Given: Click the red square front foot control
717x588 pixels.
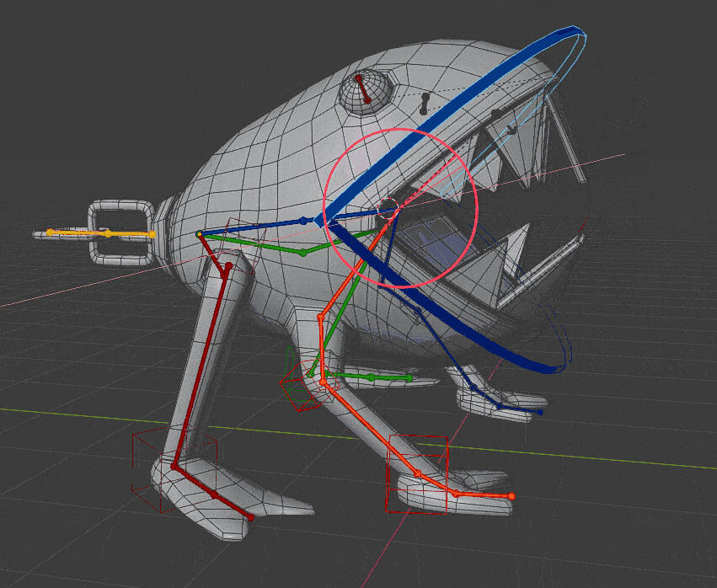Looking at the screenshot, I should tap(416, 474).
